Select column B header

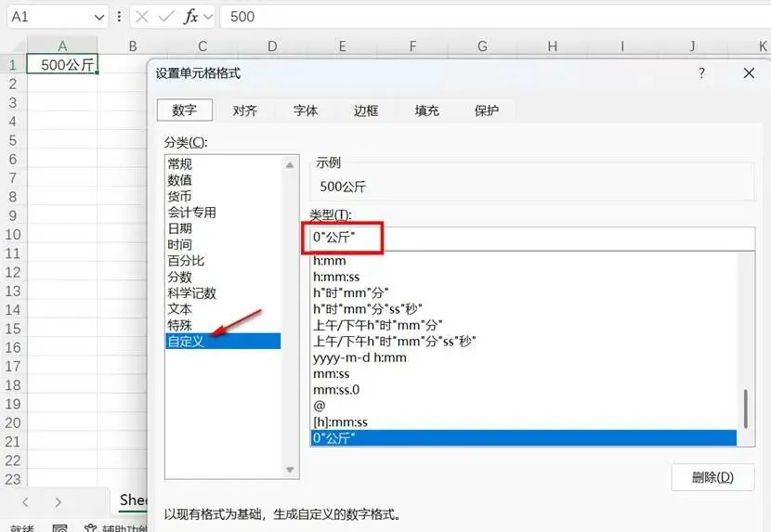click(132, 46)
